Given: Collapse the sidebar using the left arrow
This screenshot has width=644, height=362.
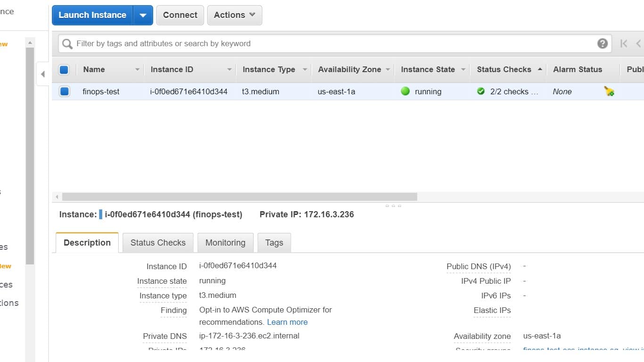Looking at the screenshot, I should pos(43,74).
